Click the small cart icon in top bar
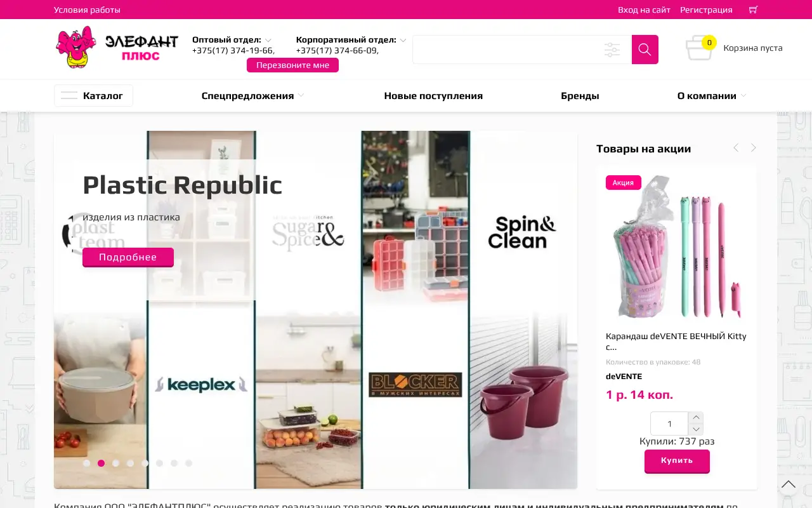812x508 pixels. pyautogui.click(x=753, y=10)
